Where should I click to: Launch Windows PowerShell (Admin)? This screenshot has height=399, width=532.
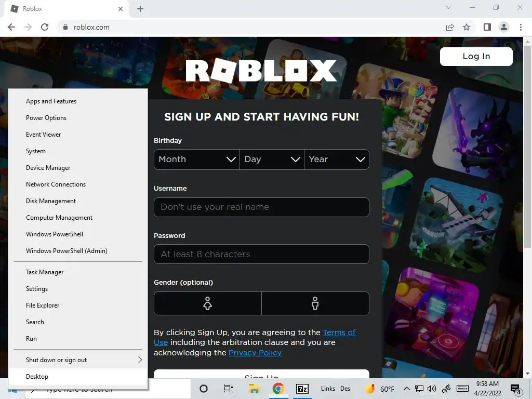[78, 251]
